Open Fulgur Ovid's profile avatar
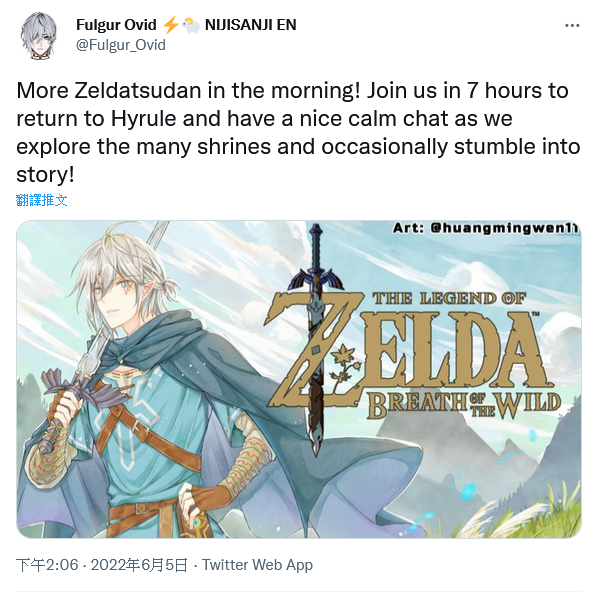Screen dimensions: 598x592 (x=38, y=35)
